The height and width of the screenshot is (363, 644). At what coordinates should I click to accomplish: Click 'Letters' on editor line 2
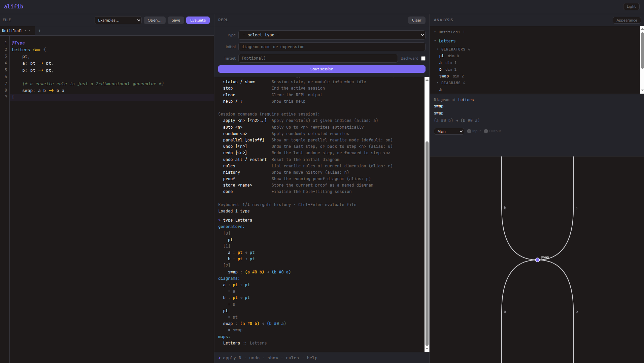point(21,50)
